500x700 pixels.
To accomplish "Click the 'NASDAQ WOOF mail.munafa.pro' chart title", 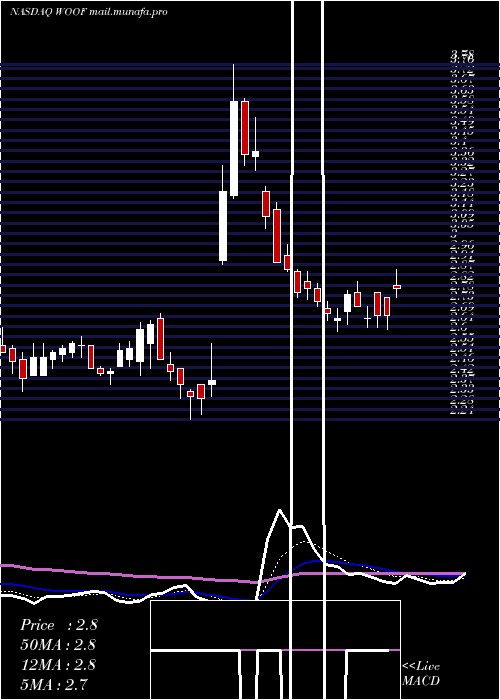I will (89, 12).
